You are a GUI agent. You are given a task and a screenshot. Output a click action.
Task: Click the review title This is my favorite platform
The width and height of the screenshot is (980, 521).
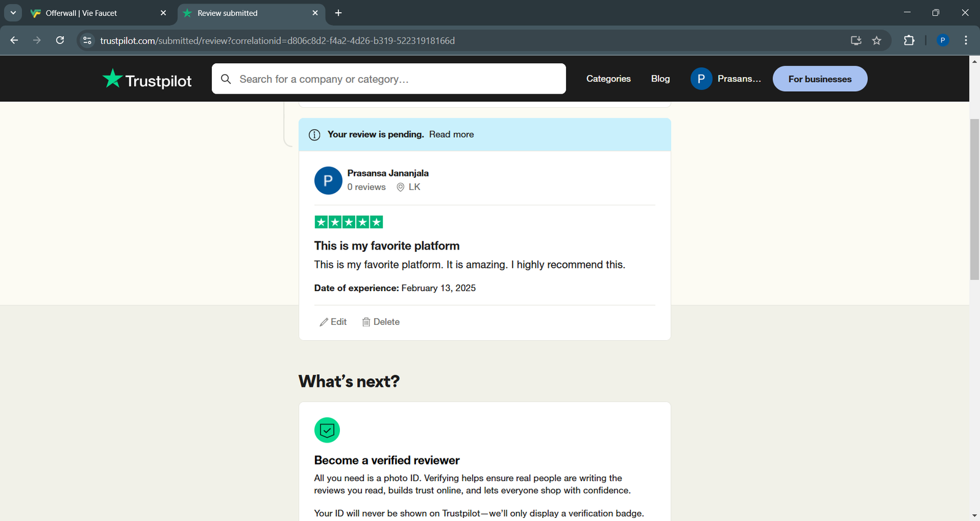(386, 246)
